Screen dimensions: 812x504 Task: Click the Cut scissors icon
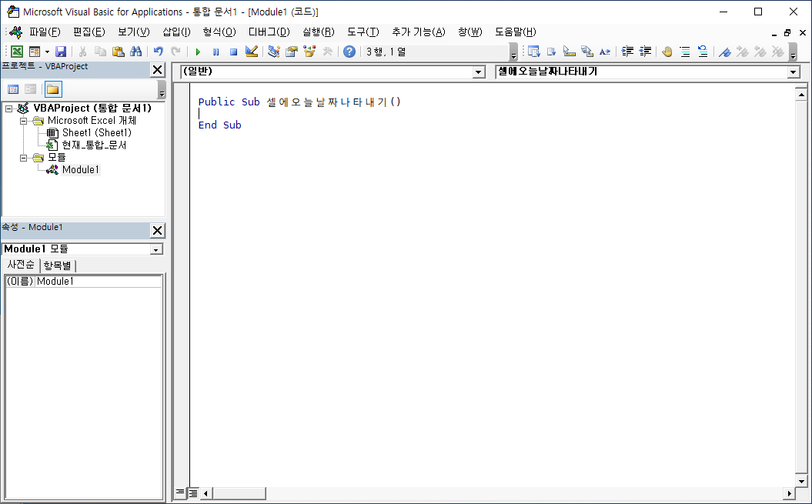[x=82, y=52]
